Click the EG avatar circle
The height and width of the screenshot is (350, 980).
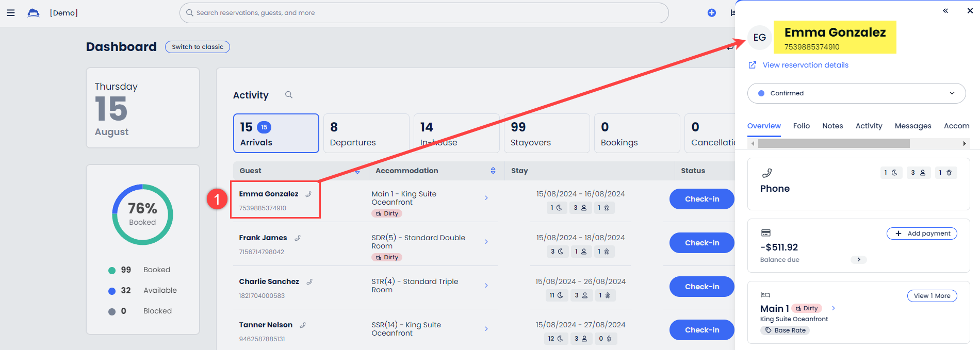tap(759, 38)
